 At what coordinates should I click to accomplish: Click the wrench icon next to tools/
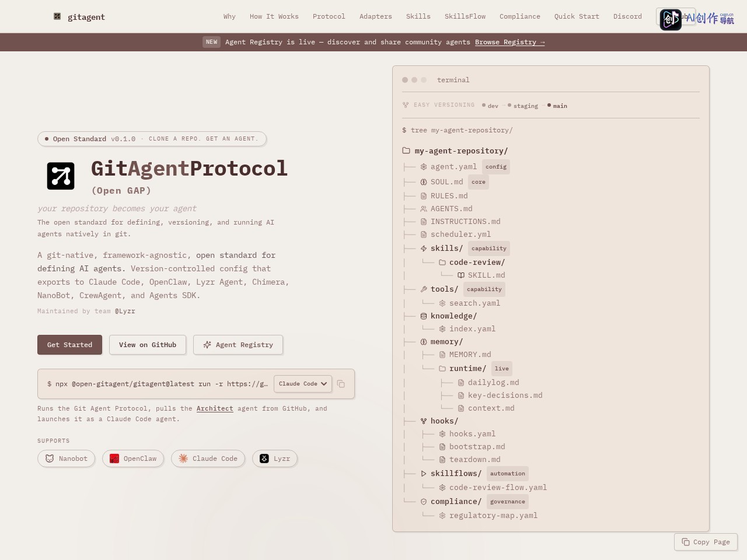[424, 289]
